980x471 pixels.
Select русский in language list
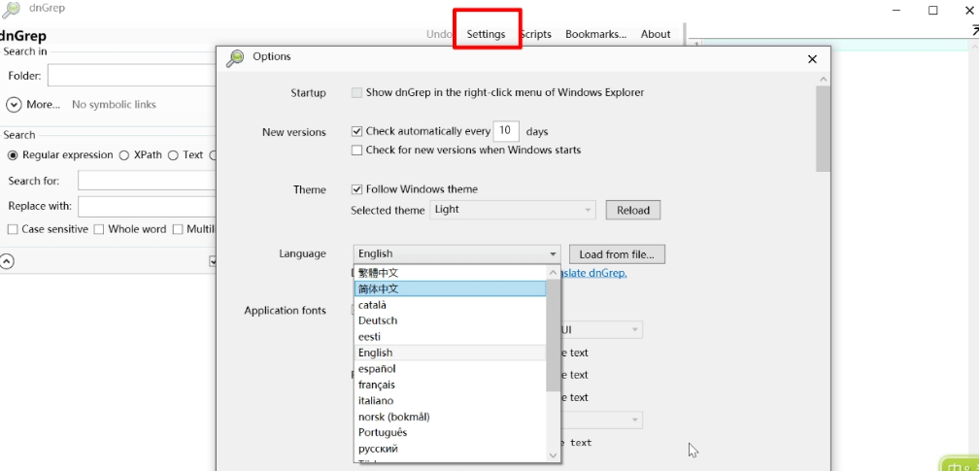coord(450,449)
